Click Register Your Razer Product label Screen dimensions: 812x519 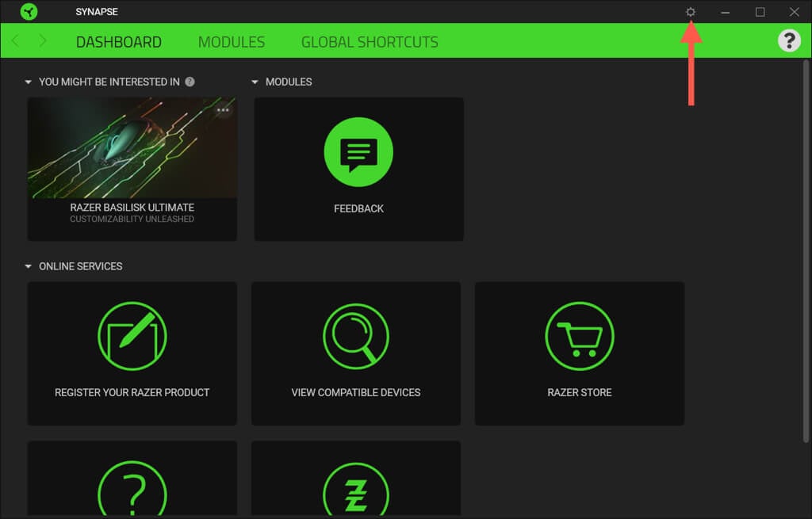point(132,392)
